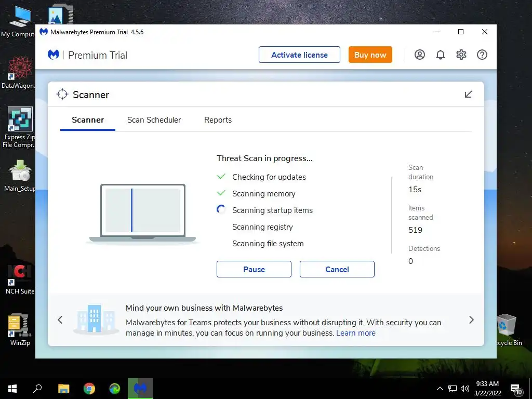Viewport: 532px width, 399px height.
Task: Click the scan duration value 15s
Action: pos(415,189)
